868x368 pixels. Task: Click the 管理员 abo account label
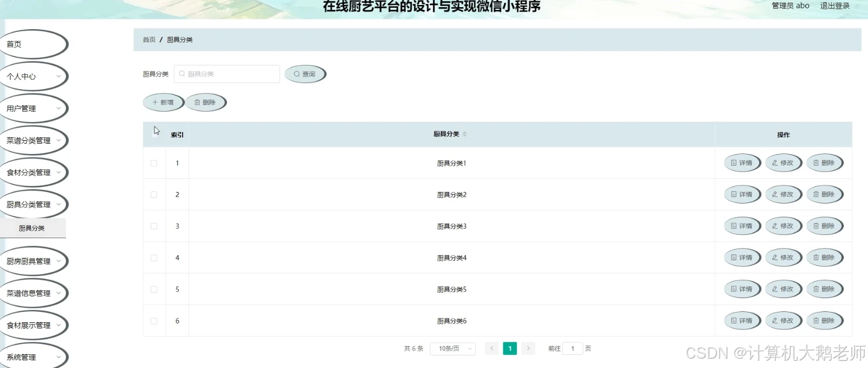790,6
